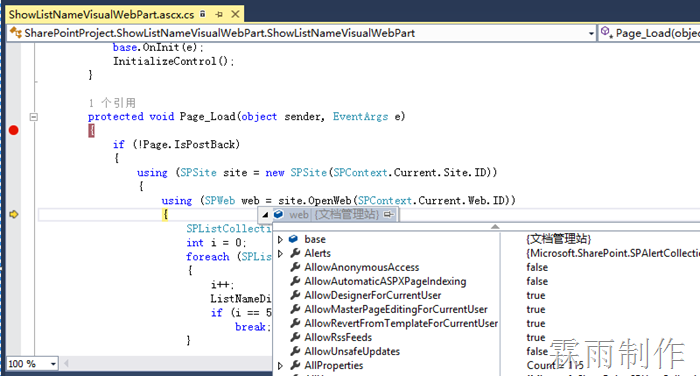
Task: Select AllowRevertFromTemplateForCurrentUser property name
Action: [401, 323]
